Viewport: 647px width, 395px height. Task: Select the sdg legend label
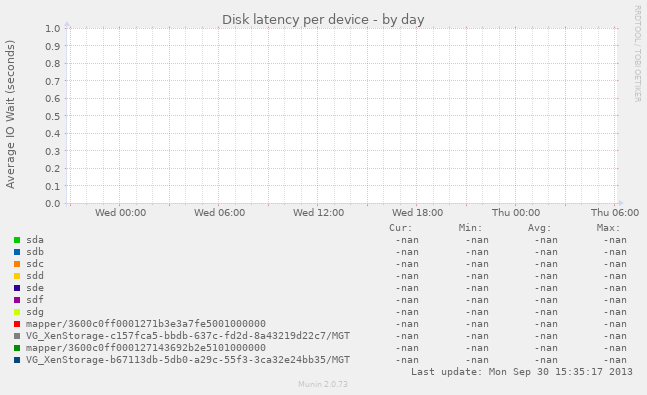point(35,312)
